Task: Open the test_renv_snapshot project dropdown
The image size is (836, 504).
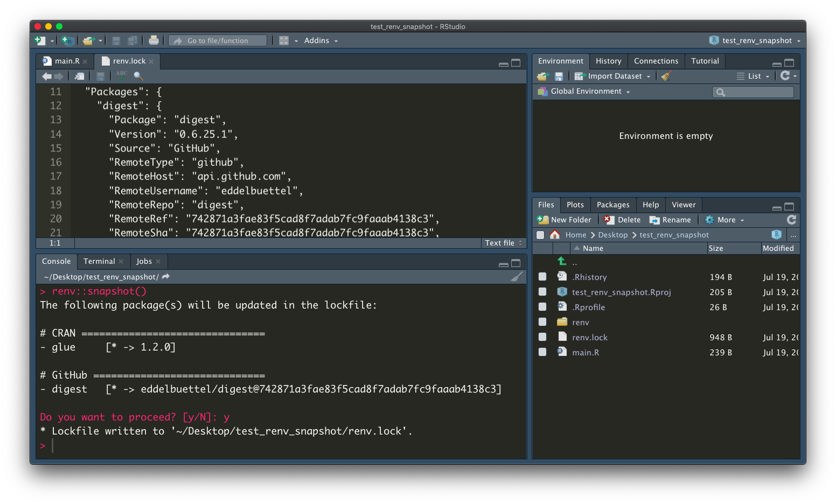Action: click(755, 40)
